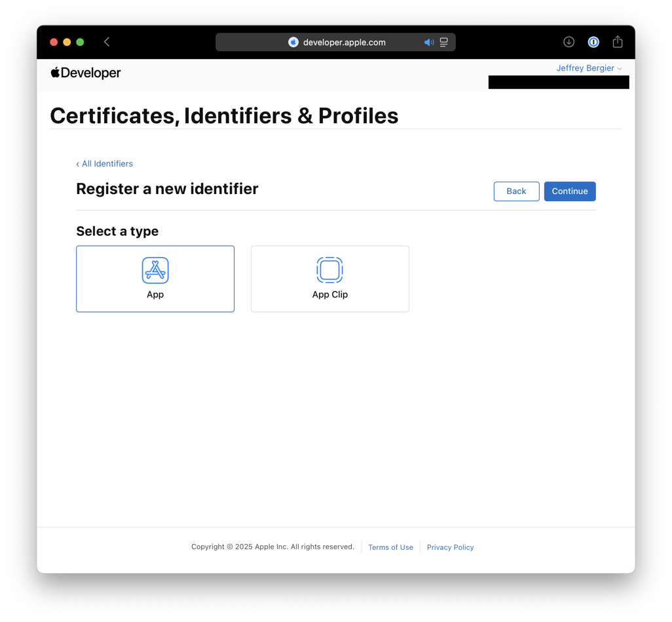
Task: Click the site icon in the address bar
Action: click(x=293, y=42)
